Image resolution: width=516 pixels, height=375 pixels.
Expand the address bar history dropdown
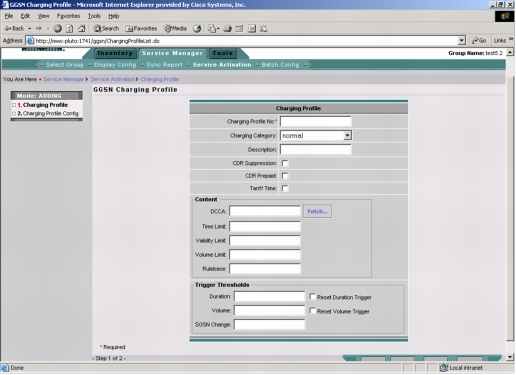pyautogui.click(x=461, y=41)
